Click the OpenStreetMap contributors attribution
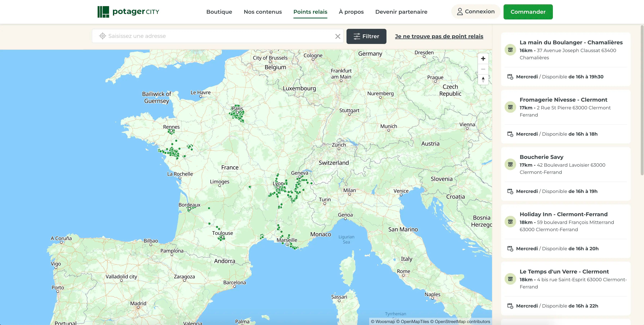The image size is (644, 325). pyautogui.click(x=460, y=322)
